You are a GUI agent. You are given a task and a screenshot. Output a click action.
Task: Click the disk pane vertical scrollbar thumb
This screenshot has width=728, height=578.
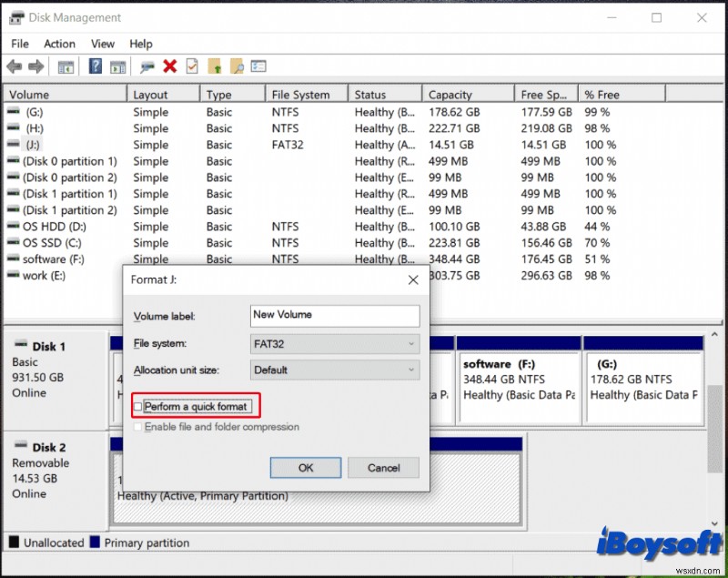coord(714,427)
